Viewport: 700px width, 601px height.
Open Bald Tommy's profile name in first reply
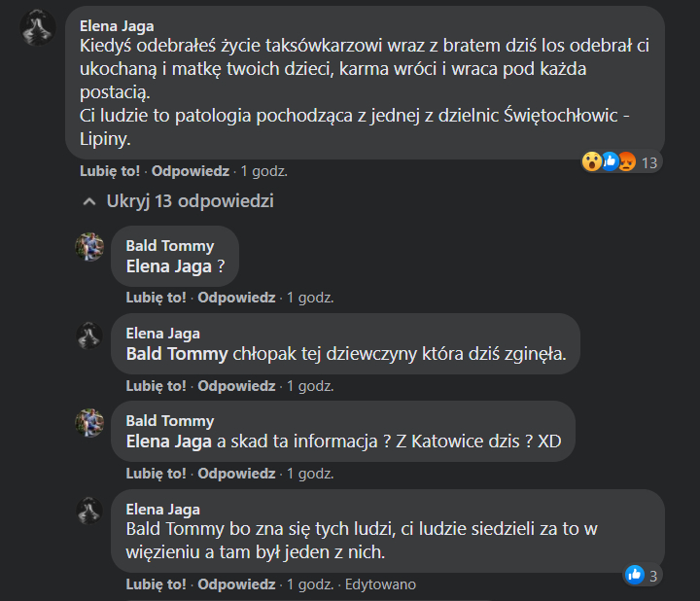coord(169,246)
